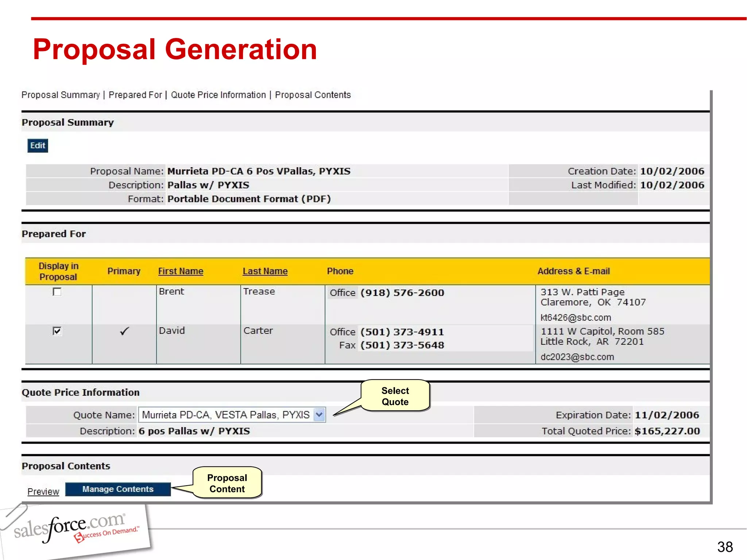Jump to Prepared For anchor link

click(x=135, y=95)
